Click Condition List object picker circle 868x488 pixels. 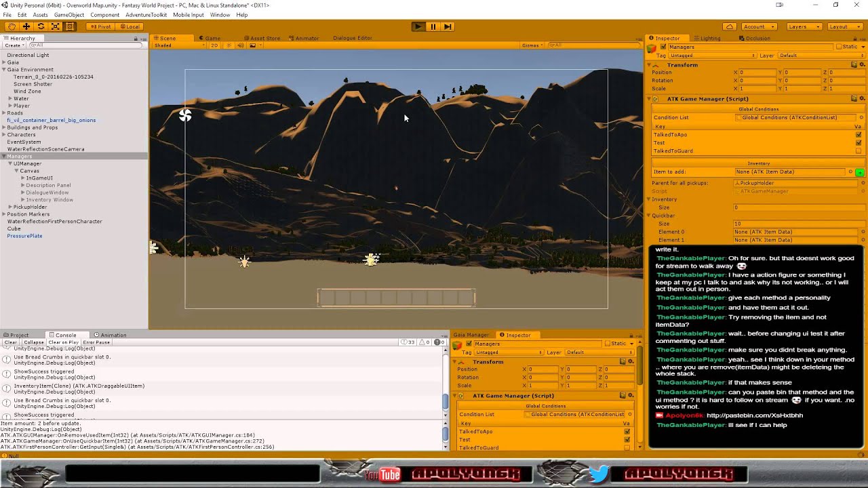tap(861, 117)
